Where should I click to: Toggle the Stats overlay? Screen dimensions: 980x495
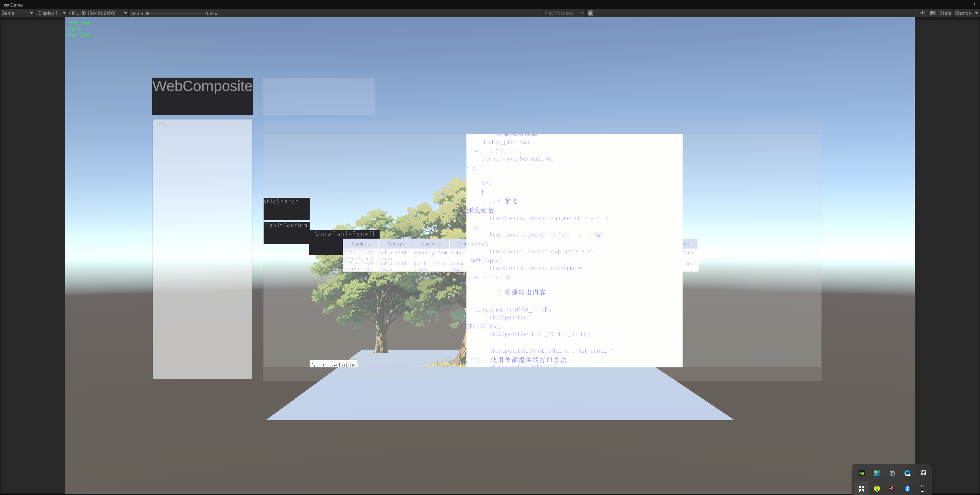coord(945,13)
